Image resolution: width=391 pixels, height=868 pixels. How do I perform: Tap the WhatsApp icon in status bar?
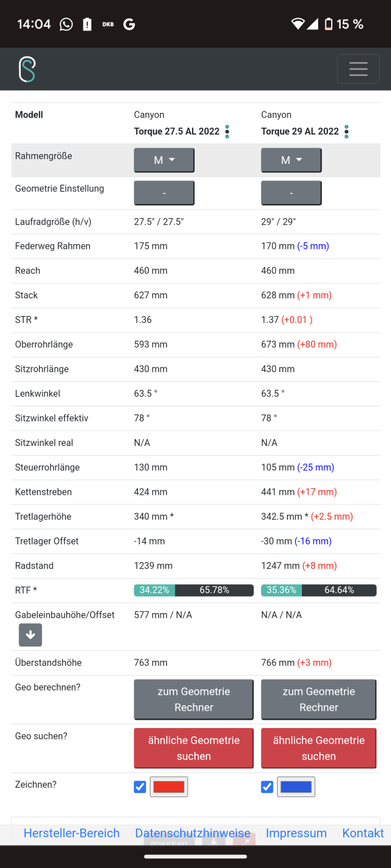pos(66,24)
